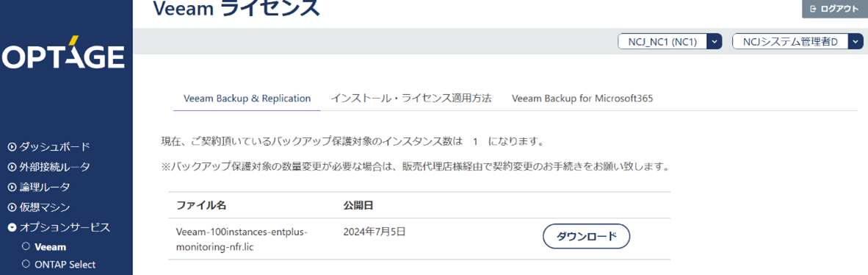Viewport: 868px width, 275px height.
Task: Click the arrow icon beside 仮想マシン
Action: pos(12,207)
